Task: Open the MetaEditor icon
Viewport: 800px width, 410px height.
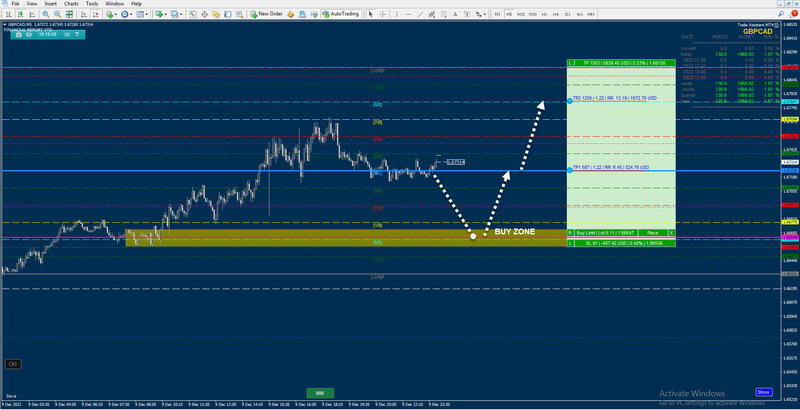Action: [x=290, y=14]
